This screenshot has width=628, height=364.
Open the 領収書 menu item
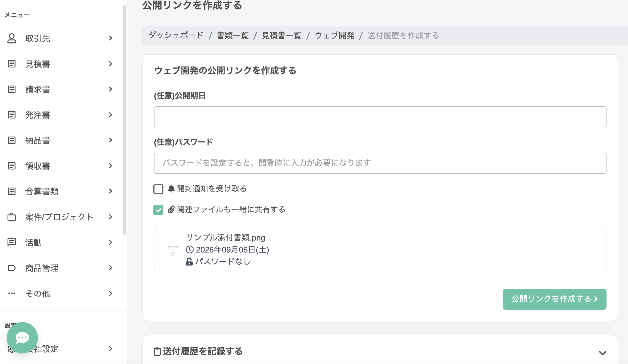(61, 166)
